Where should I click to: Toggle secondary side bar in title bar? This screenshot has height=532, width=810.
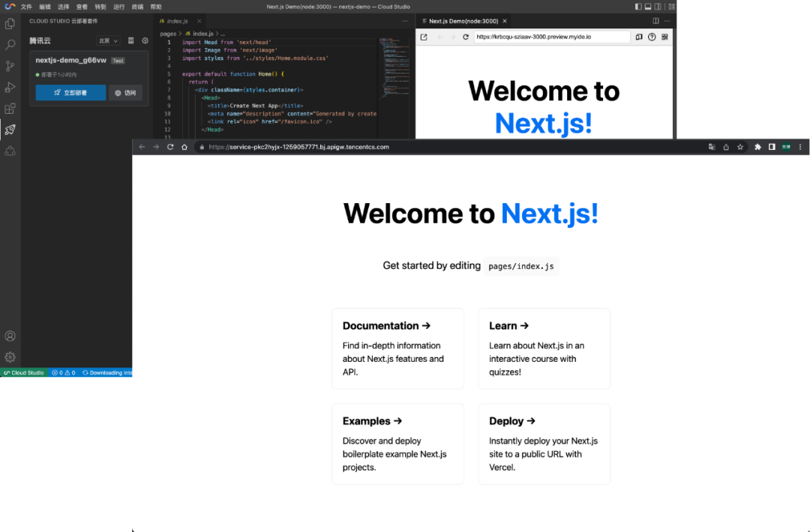[658, 7]
